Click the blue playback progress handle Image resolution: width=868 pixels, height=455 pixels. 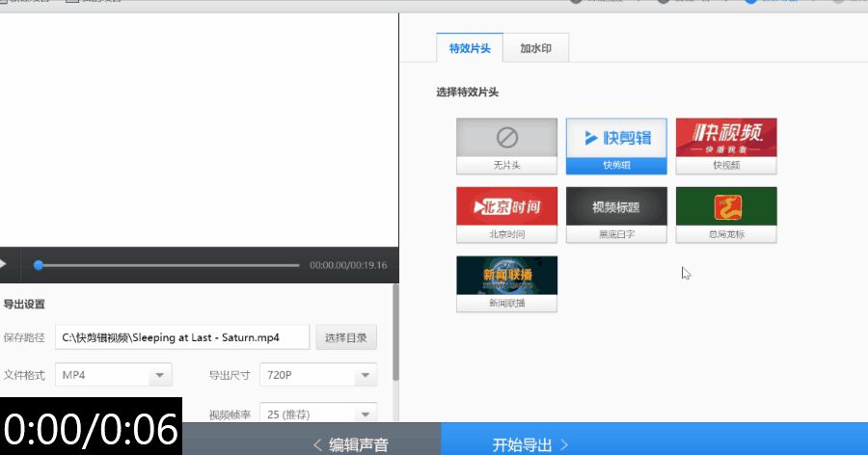tap(39, 265)
